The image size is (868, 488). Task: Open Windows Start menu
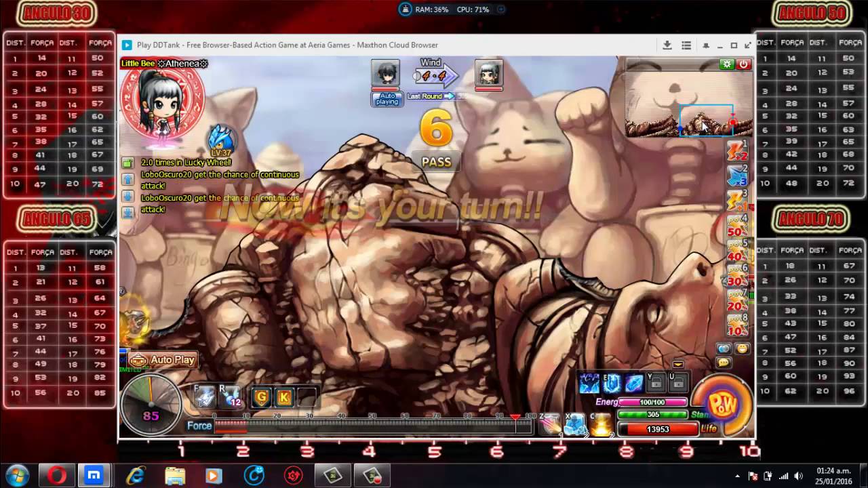pos(16,476)
